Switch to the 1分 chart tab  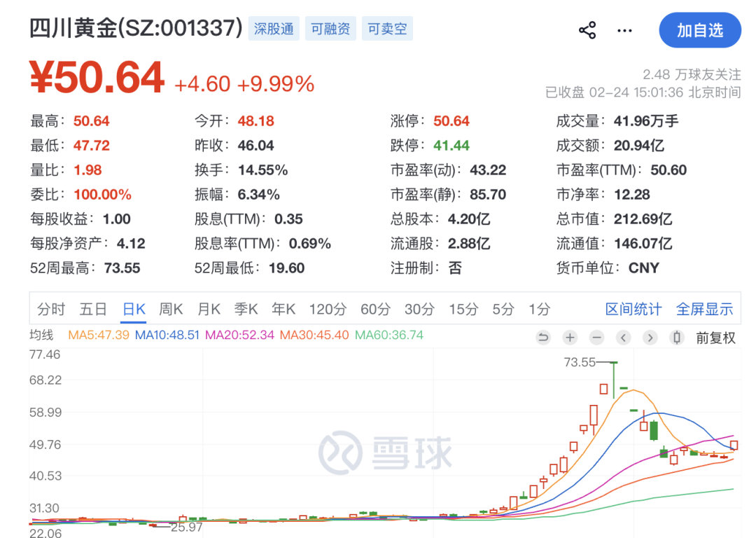pos(540,309)
